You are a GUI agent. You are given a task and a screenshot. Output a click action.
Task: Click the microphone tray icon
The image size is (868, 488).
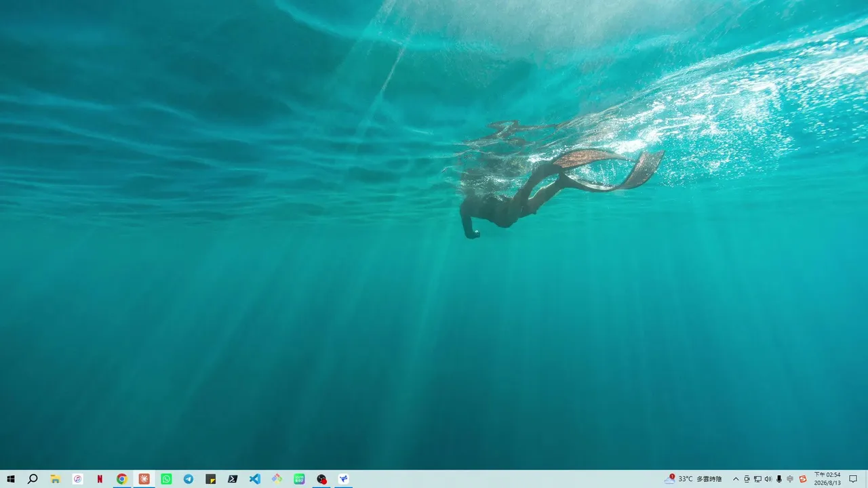[x=779, y=479]
